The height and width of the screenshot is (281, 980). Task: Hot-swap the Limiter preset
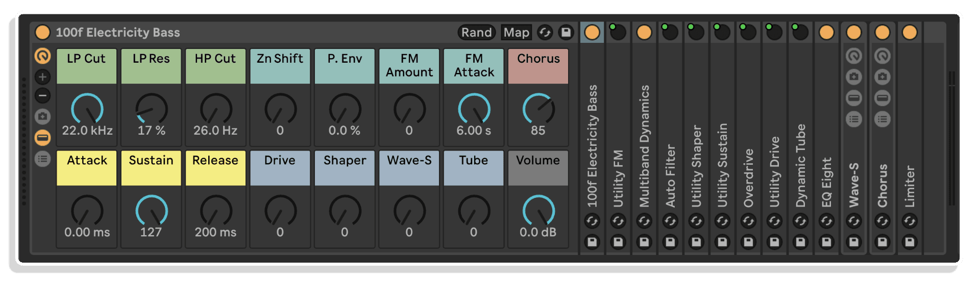[910, 221]
